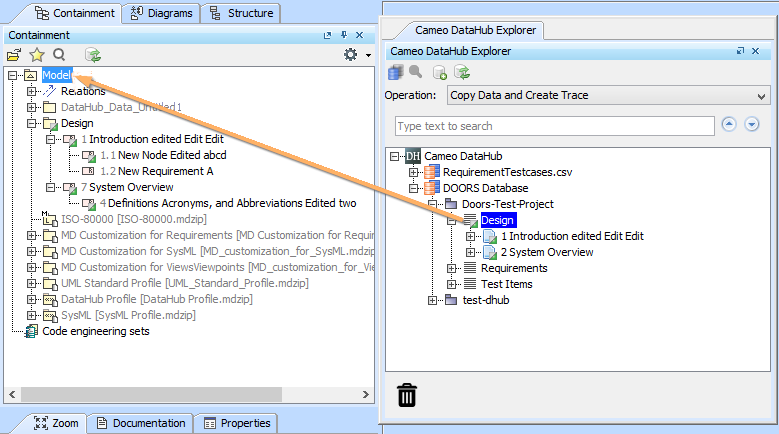Screen dimensions: 779x434
Task: Select the Model root element
Action: pos(57,75)
